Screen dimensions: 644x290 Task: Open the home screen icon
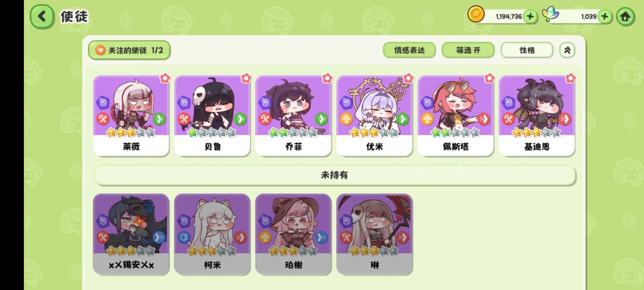(x=625, y=17)
